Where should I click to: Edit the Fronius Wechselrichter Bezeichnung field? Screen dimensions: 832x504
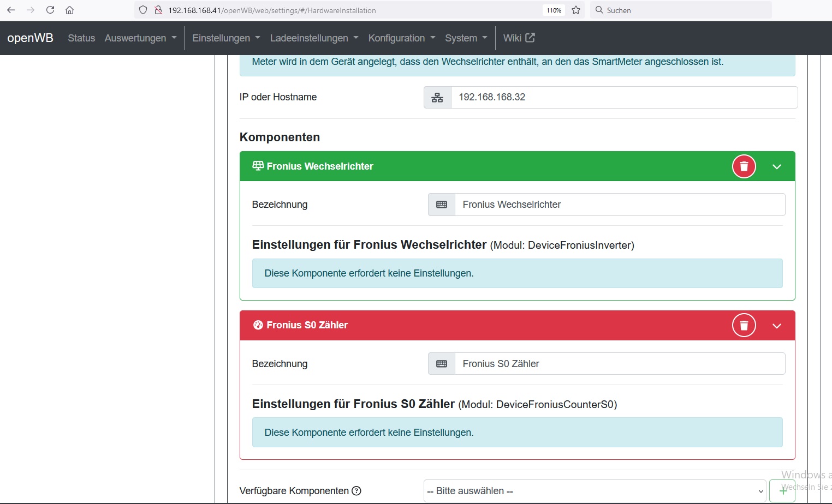coord(620,205)
